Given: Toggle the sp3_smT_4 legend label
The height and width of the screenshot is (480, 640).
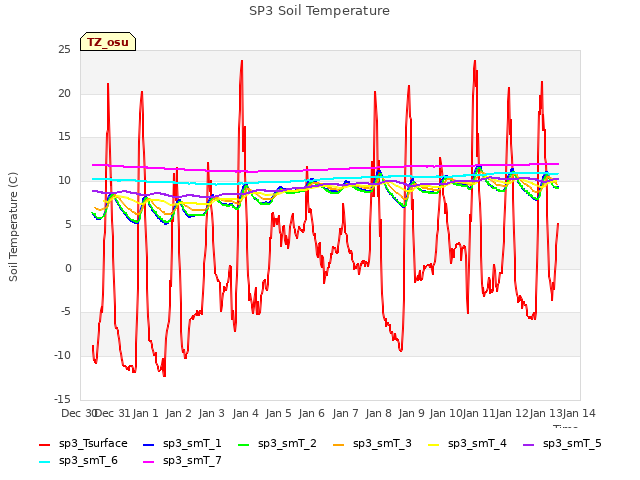Looking at the screenshot, I should click(x=477, y=444).
